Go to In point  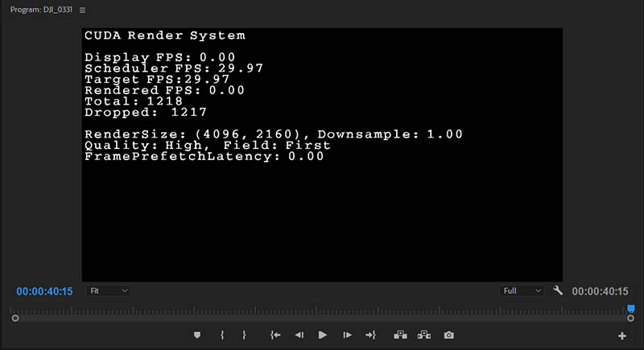275,336
